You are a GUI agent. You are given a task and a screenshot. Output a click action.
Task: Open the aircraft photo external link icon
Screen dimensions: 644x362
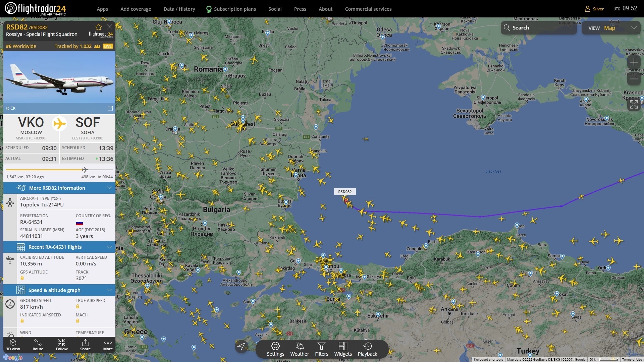pyautogui.click(x=110, y=108)
